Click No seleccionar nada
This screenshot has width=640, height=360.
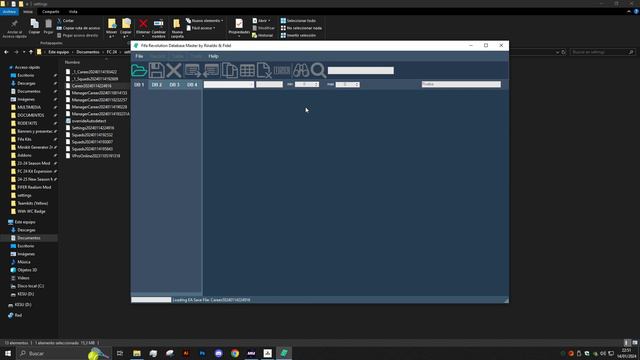[x=301, y=28]
